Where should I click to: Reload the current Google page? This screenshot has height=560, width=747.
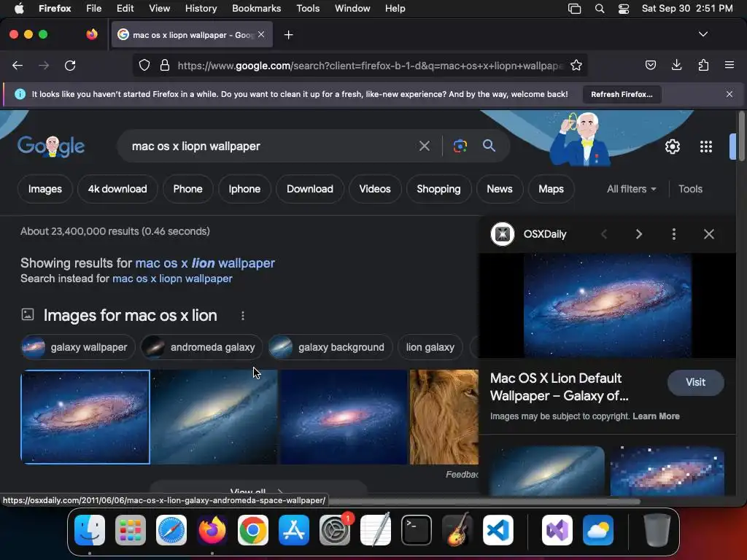(70, 65)
